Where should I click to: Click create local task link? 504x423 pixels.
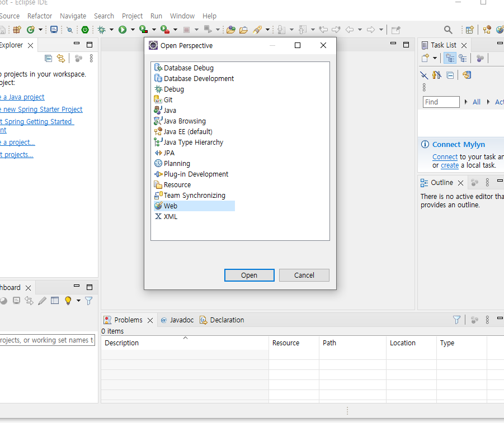pos(450,165)
